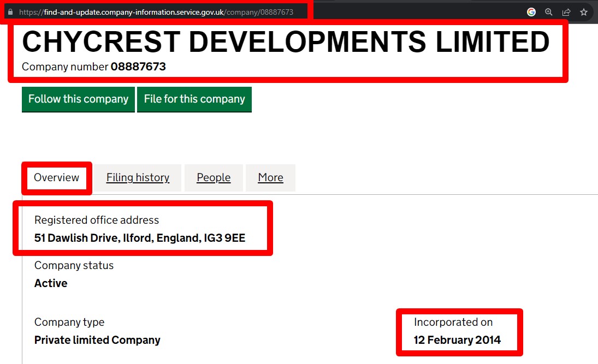Select the Overview tab
Image resolution: width=598 pixels, height=364 pixels.
click(56, 177)
